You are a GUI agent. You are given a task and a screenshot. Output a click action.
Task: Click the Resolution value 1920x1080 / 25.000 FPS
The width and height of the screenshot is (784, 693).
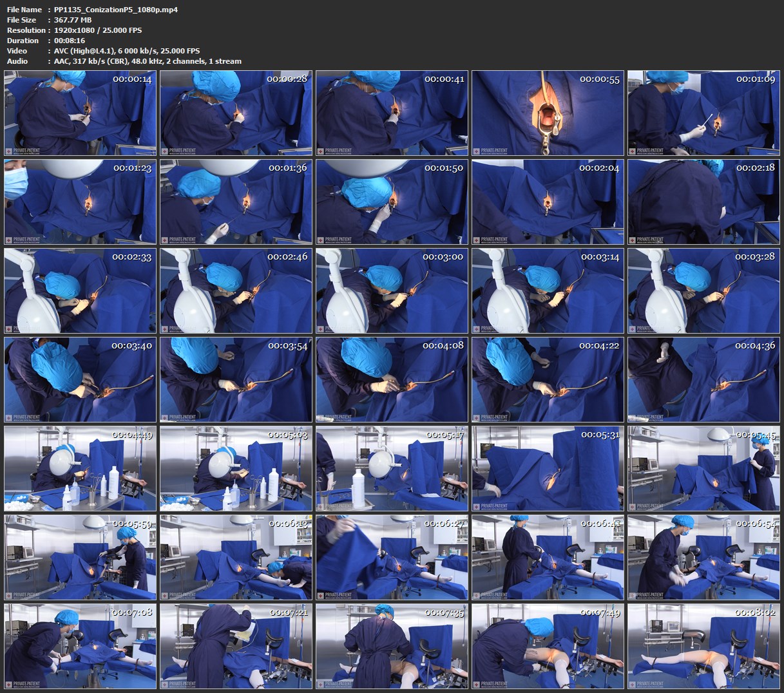point(98,30)
